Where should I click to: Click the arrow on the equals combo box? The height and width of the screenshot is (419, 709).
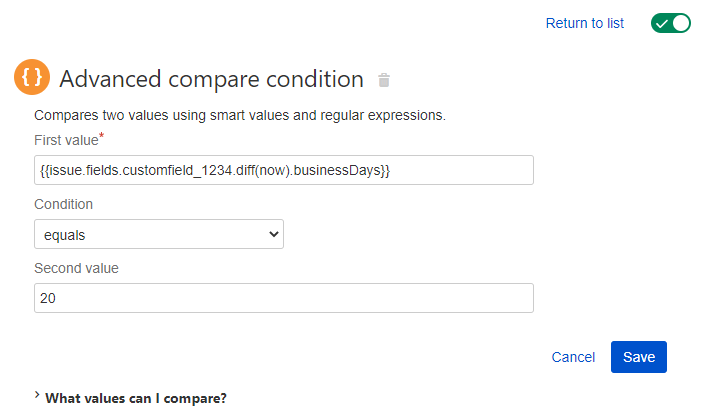pyautogui.click(x=273, y=234)
